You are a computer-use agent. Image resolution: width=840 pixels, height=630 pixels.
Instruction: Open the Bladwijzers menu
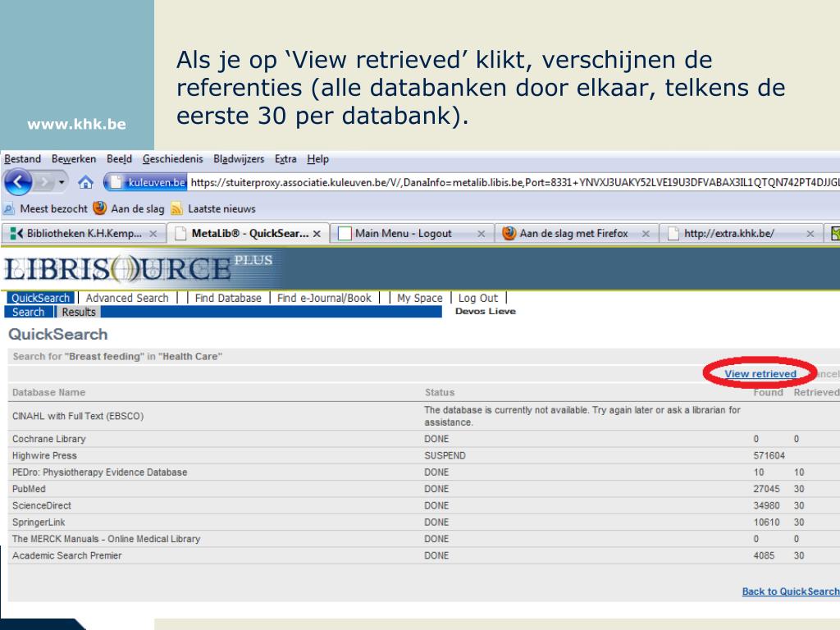tap(240, 159)
